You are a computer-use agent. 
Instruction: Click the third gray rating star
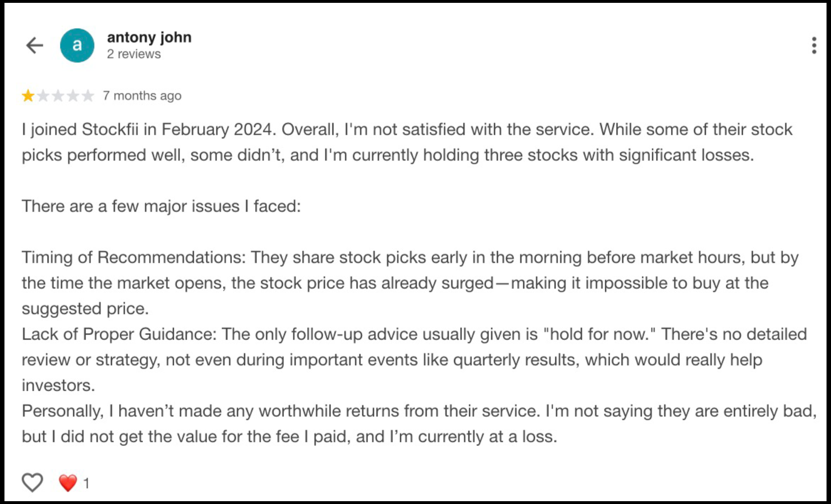[58, 96]
